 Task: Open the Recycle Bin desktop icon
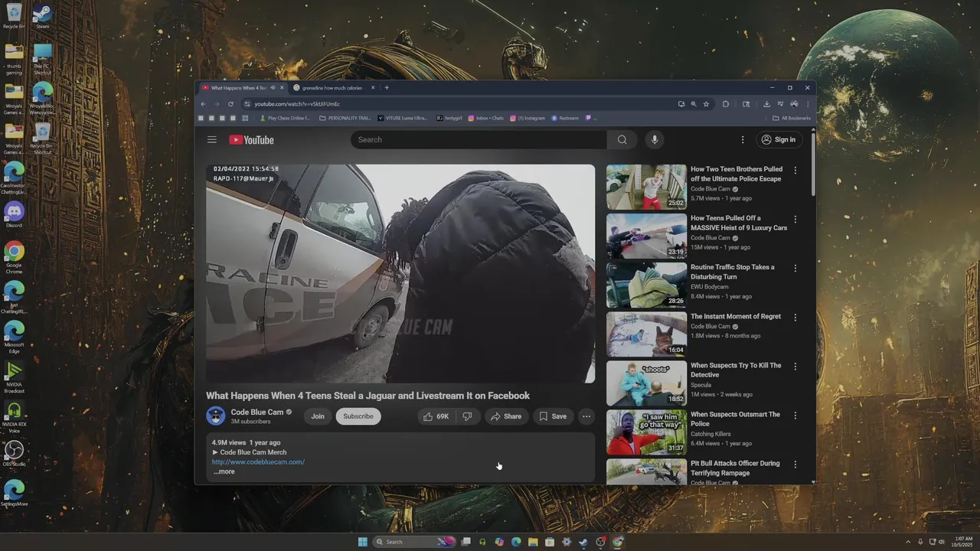click(14, 17)
